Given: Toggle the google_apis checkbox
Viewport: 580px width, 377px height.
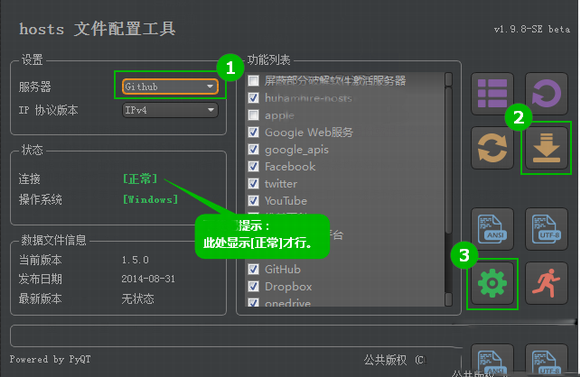Looking at the screenshot, I should click(x=253, y=149).
